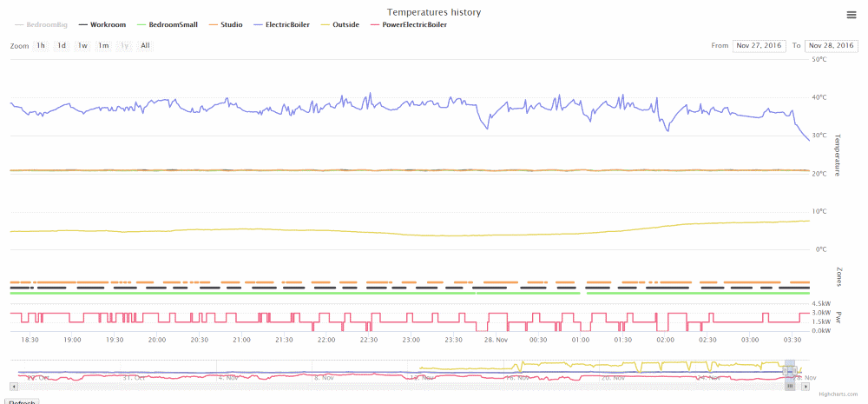Edit the From date Nov 27, 2016
This screenshot has width=868, height=404.
pos(759,45)
